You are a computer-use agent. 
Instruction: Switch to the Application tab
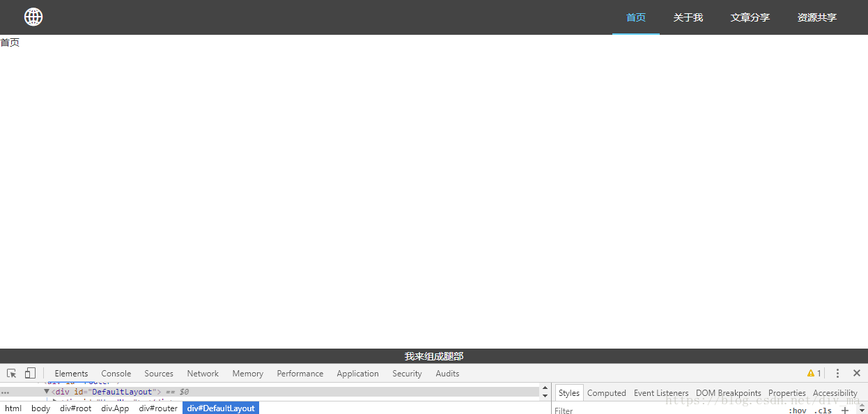point(358,374)
